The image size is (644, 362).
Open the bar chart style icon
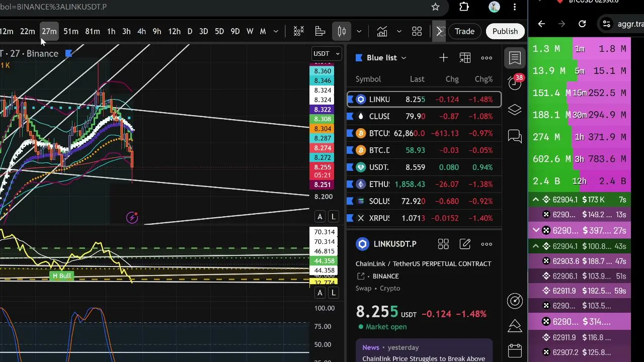pos(320,32)
